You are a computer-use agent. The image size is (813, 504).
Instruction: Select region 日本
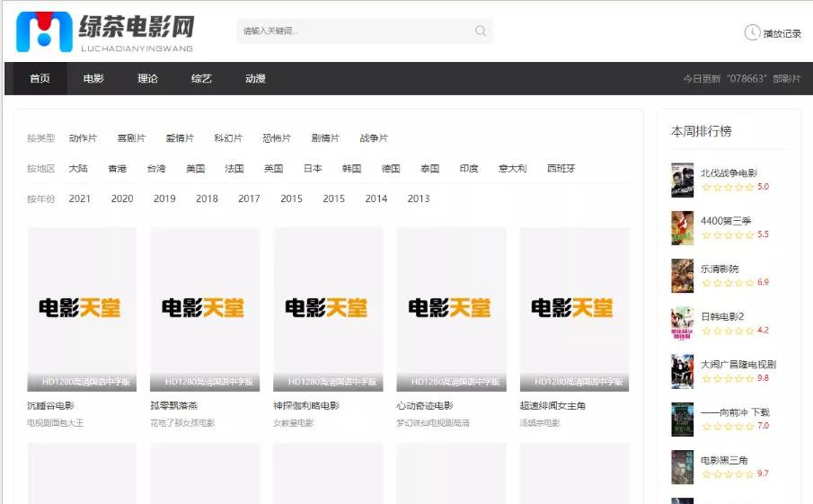[313, 169]
